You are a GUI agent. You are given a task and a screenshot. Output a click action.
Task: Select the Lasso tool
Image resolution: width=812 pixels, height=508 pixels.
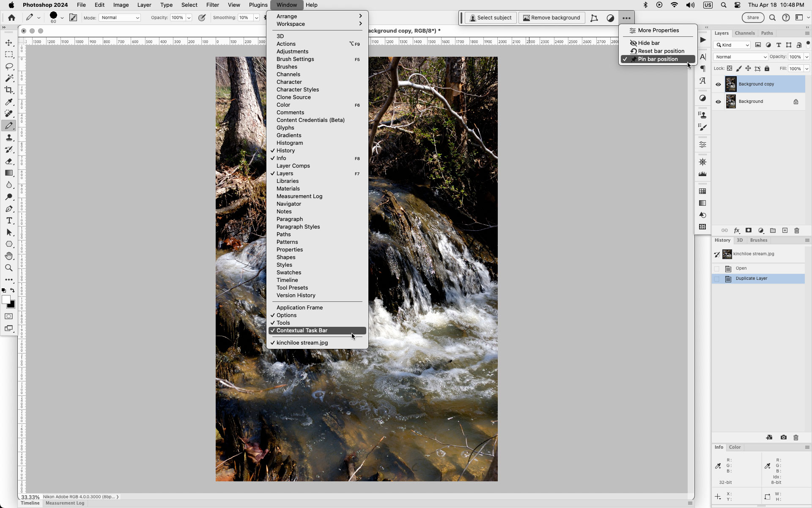point(9,66)
